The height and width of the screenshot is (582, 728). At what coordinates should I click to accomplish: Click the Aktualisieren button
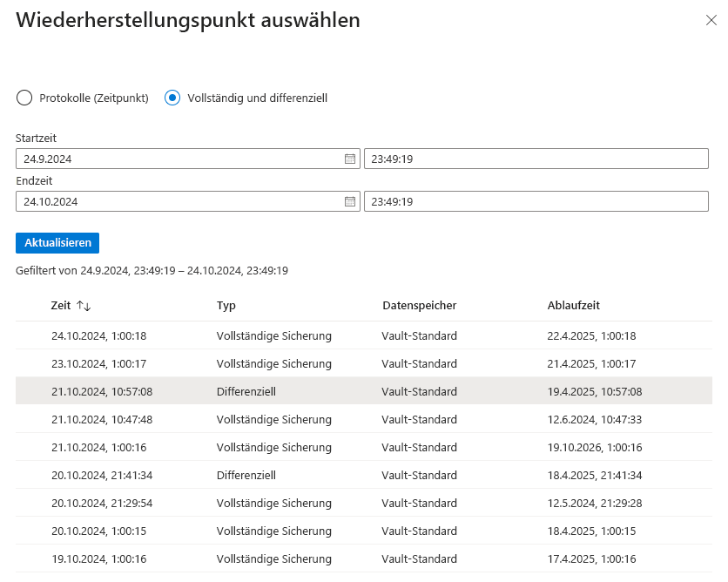(x=57, y=243)
